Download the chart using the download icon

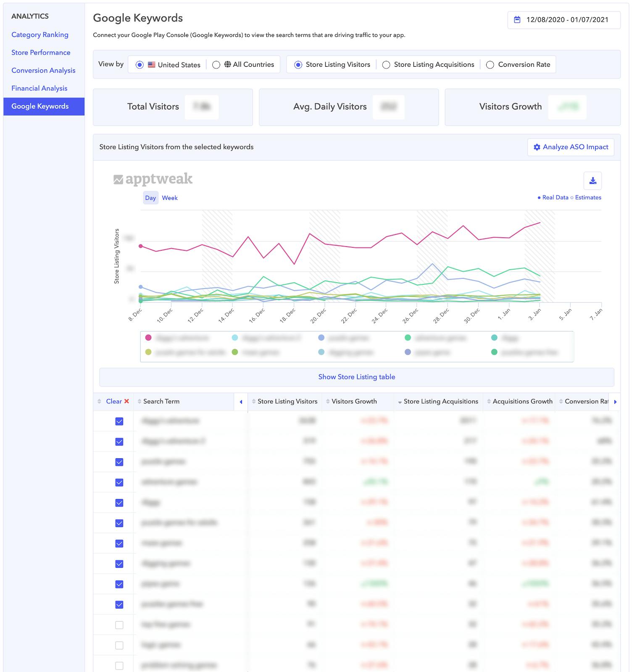592,181
